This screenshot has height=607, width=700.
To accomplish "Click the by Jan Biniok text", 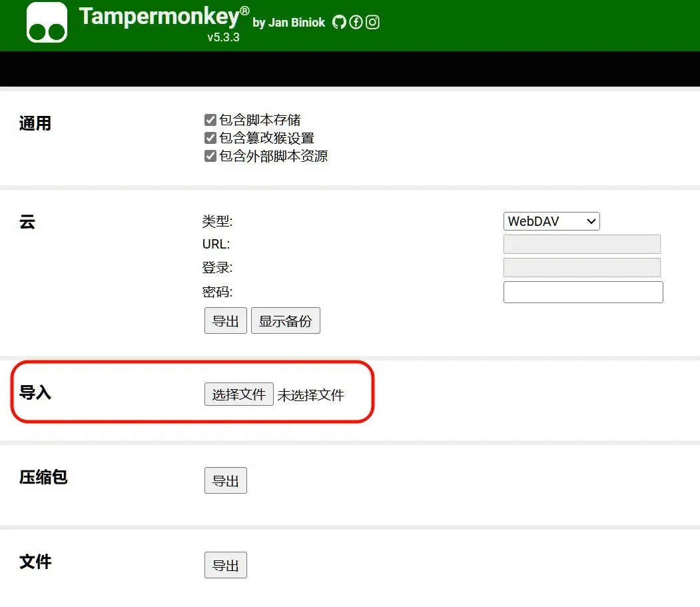I will [289, 23].
